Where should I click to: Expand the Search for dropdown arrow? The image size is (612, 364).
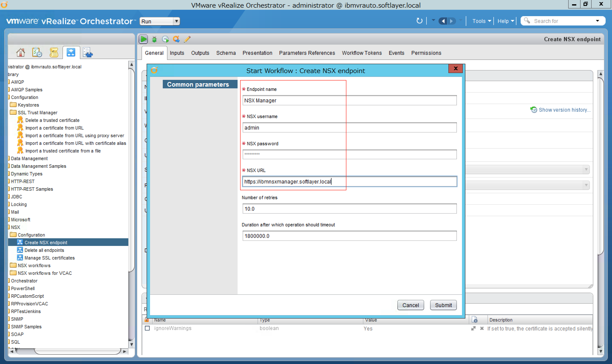pos(598,21)
